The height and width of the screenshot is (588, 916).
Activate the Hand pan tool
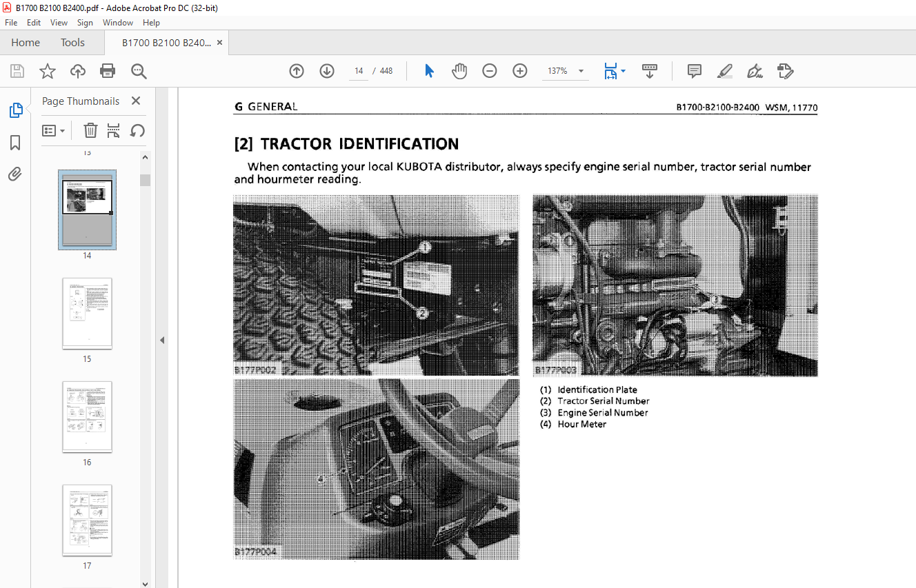pyautogui.click(x=459, y=71)
